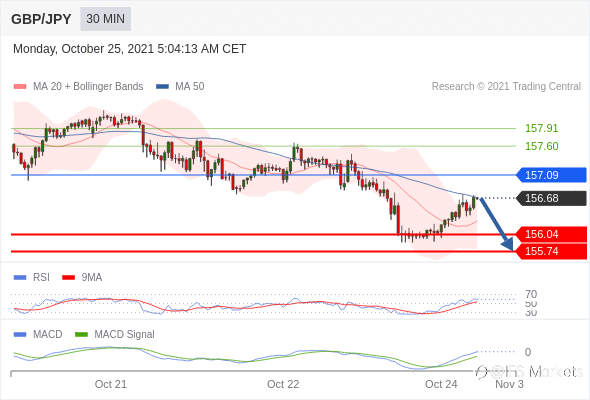This screenshot has width=590, height=400.
Task: Click the 9MA legend label
Action: point(92,278)
